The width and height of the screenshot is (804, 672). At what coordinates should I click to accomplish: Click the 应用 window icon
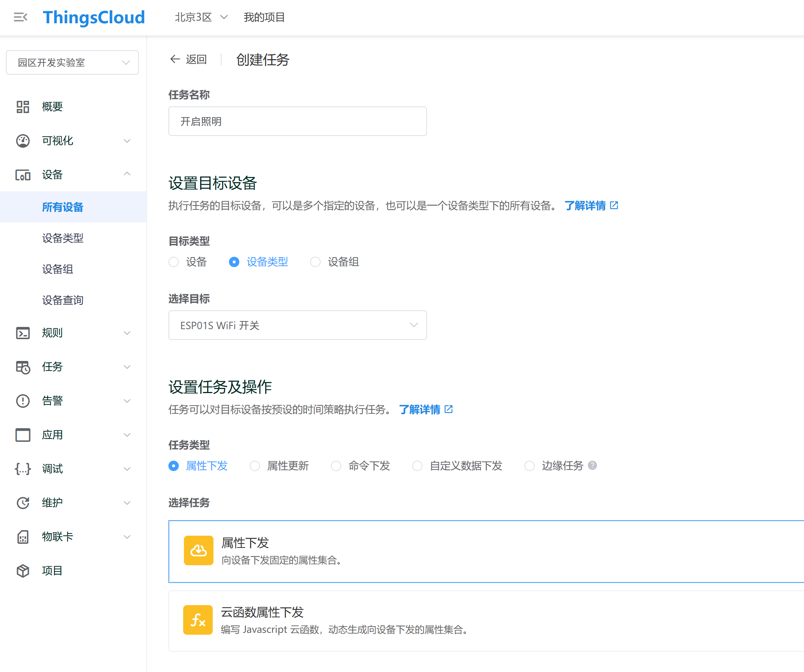[23, 435]
